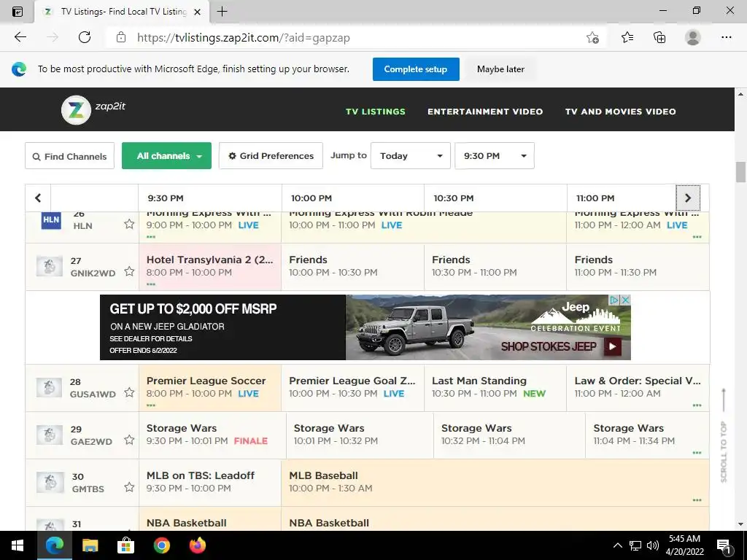
Task: Open Premier League Goal Z... listing
Action: [x=352, y=388]
